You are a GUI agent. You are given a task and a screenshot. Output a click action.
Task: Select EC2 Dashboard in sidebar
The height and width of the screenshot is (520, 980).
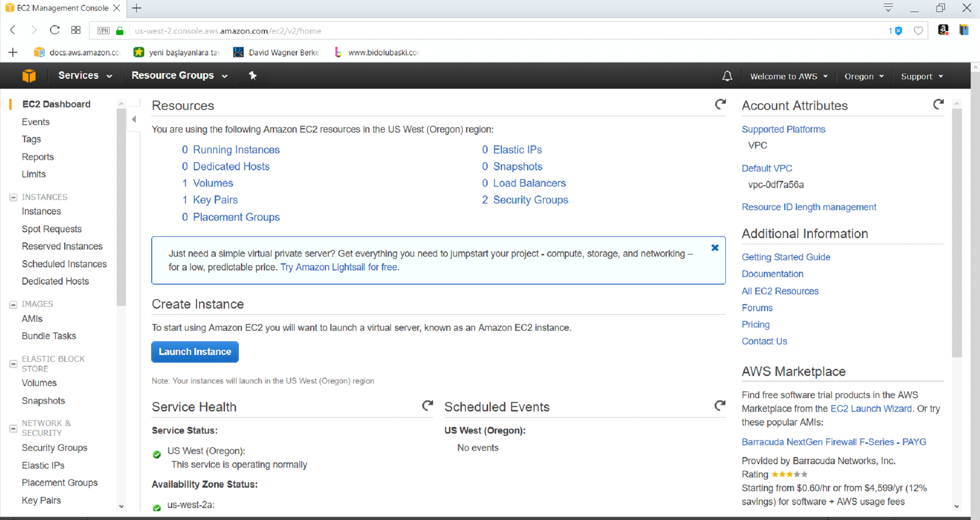[x=56, y=104]
